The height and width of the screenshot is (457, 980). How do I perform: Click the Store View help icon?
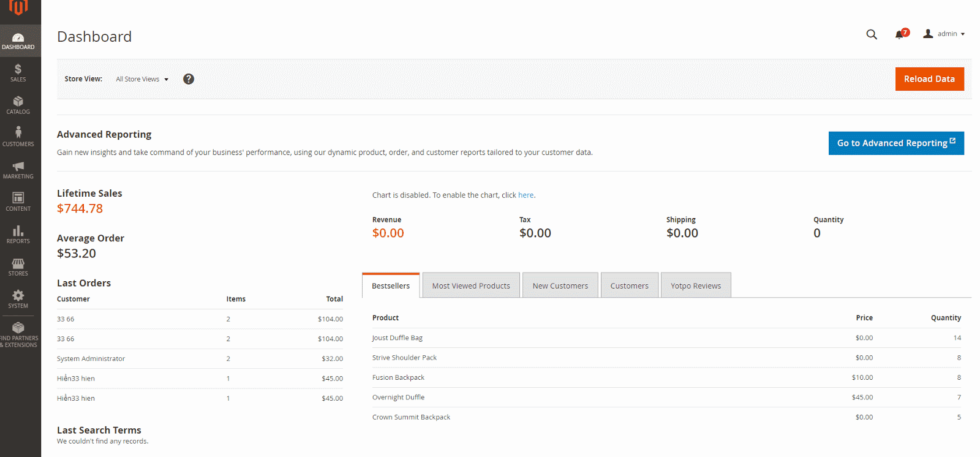tap(189, 79)
